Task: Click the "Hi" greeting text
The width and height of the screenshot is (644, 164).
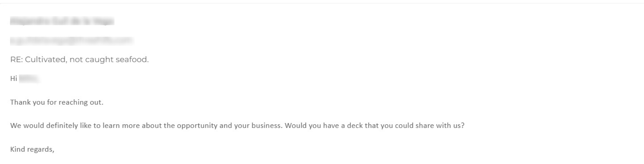Action: tap(13, 79)
